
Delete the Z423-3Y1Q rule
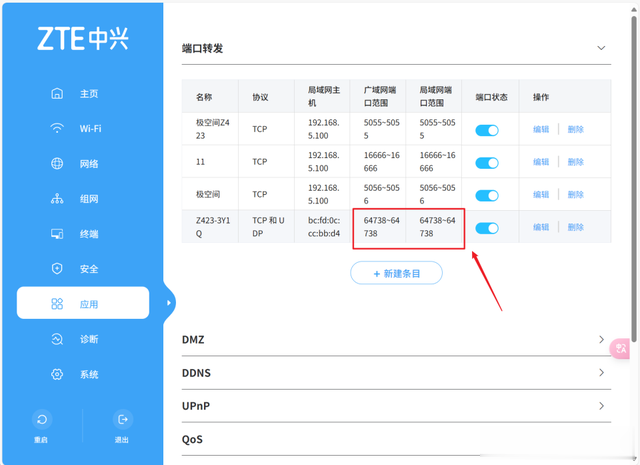(576, 227)
